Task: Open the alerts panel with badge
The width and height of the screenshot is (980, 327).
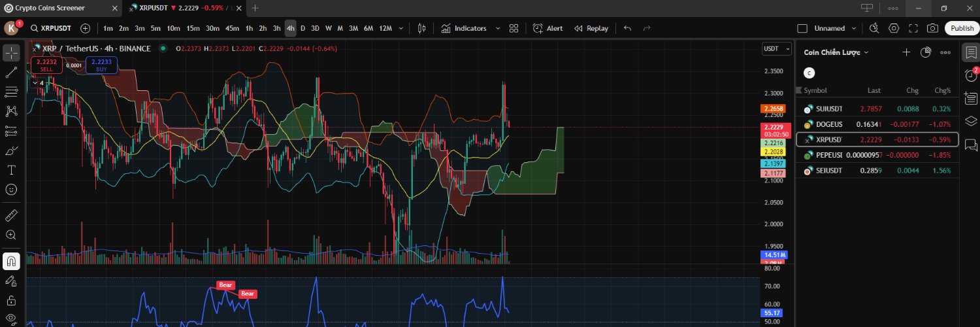Action: 970,75
